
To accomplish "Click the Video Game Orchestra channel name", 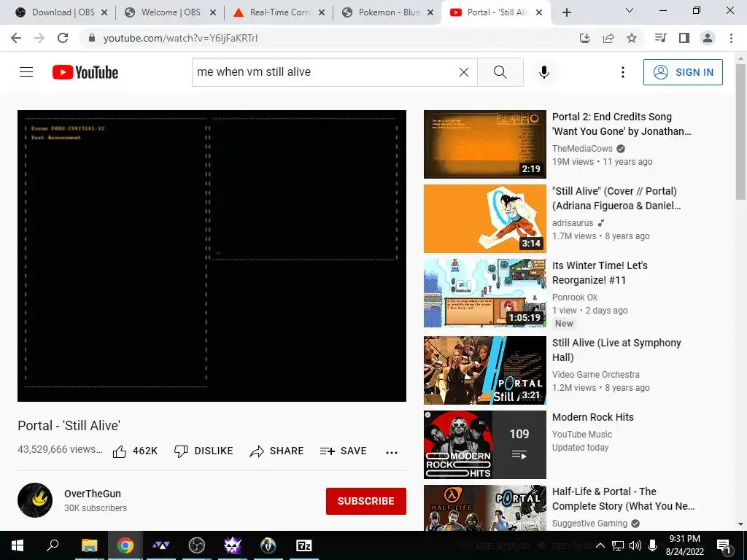I will 595,375.
